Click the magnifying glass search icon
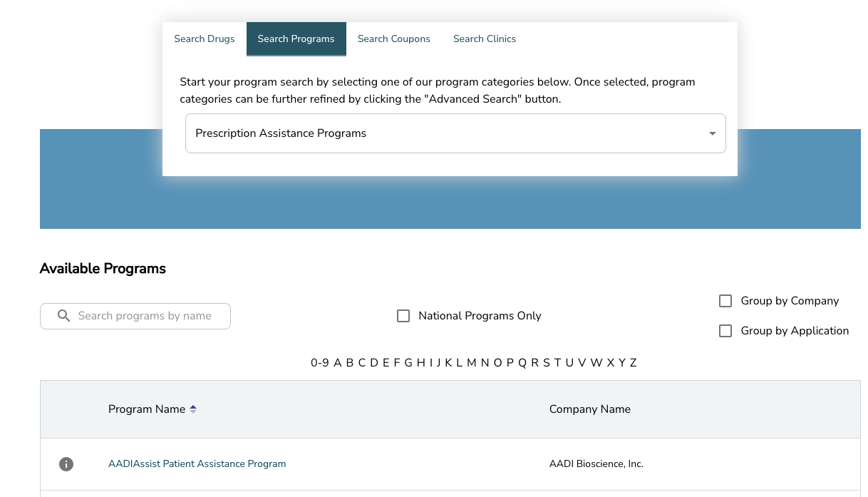The width and height of the screenshot is (868, 497). (x=64, y=315)
